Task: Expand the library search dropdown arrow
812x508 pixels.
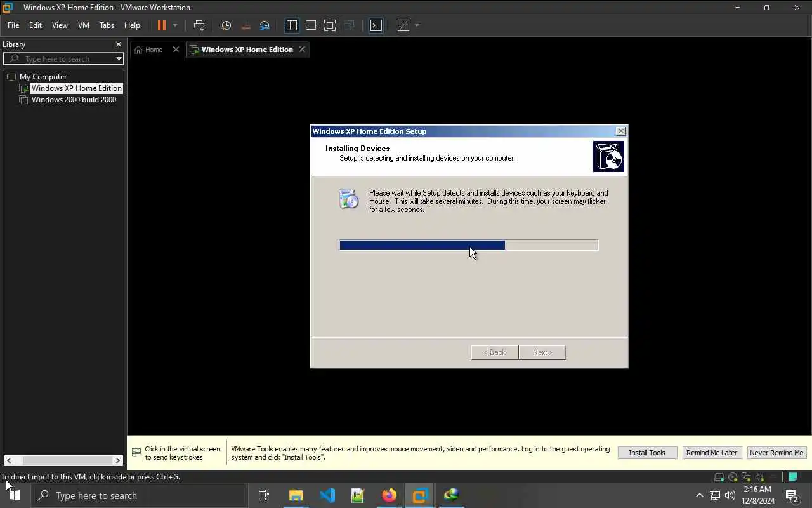Action: [119, 58]
